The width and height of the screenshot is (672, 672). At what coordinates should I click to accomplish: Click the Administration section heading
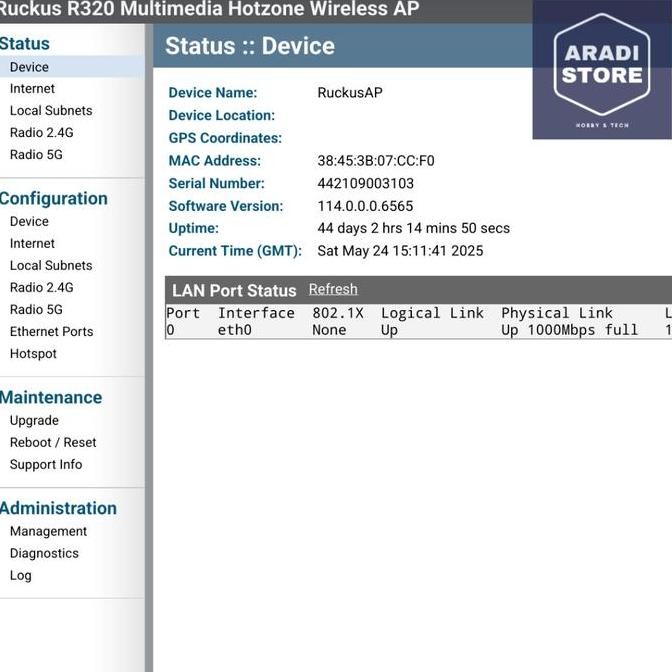click(x=58, y=508)
